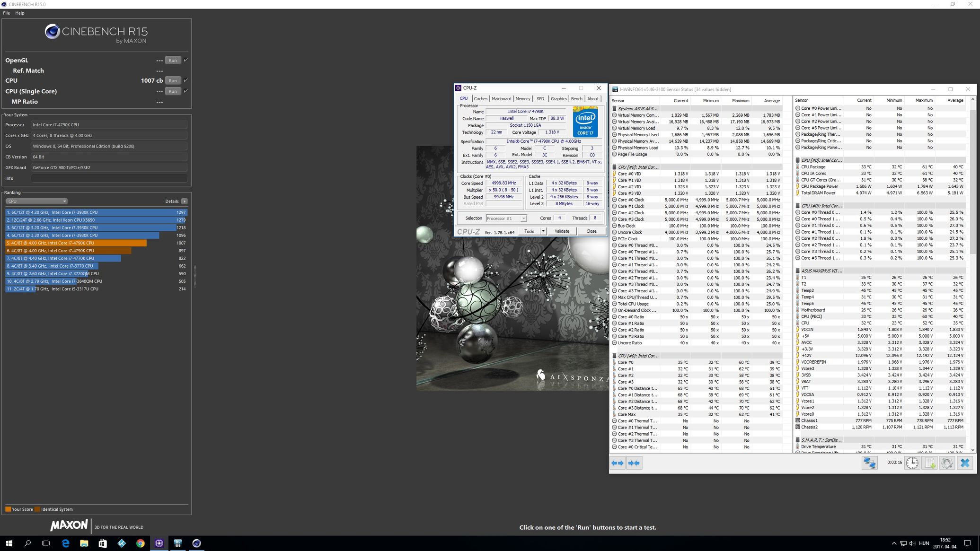The width and height of the screenshot is (980, 551).
Task: Open Google Chrome from the taskbar
Action: point(141,543)
